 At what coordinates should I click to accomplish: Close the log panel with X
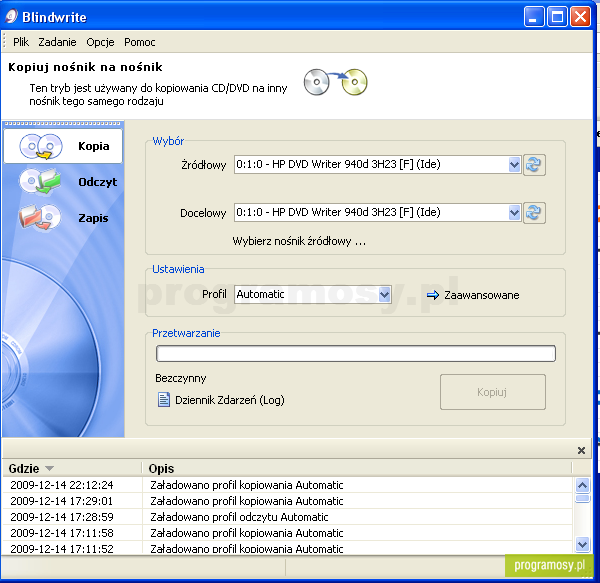pos(581,451)
